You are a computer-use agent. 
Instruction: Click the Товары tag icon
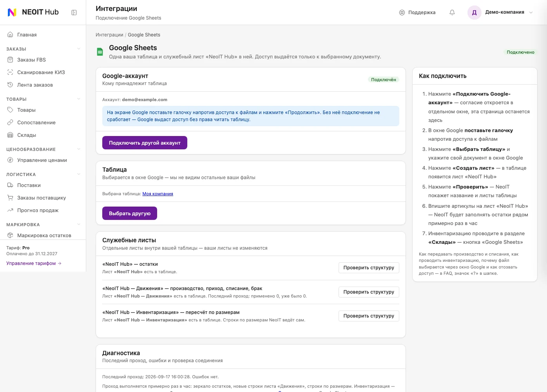point(10,110)
